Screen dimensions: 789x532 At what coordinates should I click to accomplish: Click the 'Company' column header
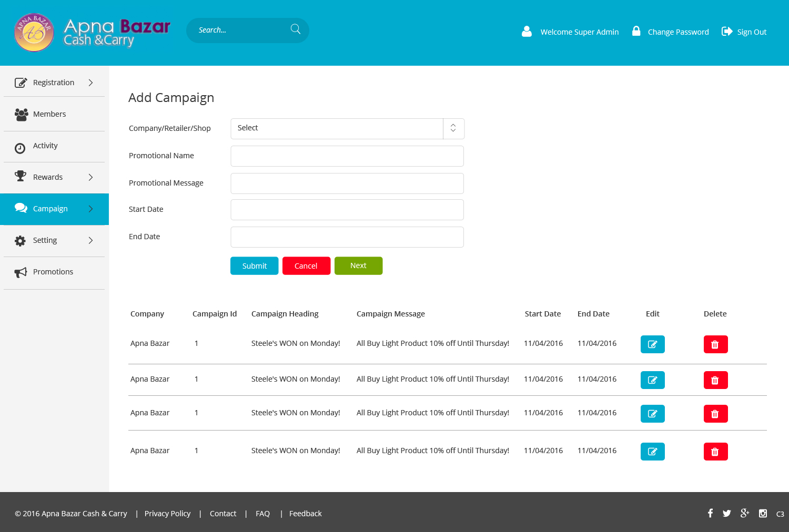(147, 314)
